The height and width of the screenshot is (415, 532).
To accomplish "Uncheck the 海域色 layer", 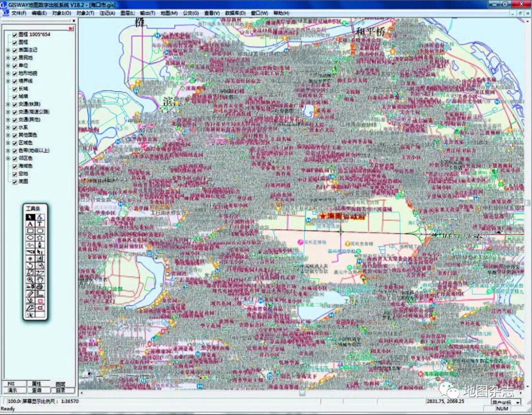I will tap(15, 167).
